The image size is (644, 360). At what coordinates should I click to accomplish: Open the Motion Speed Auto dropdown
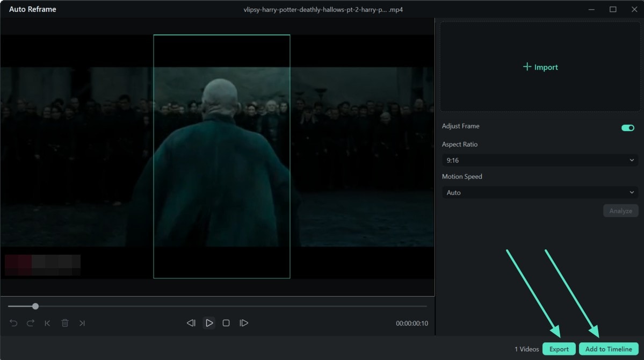pyautogui.click(x=540, y=192)
